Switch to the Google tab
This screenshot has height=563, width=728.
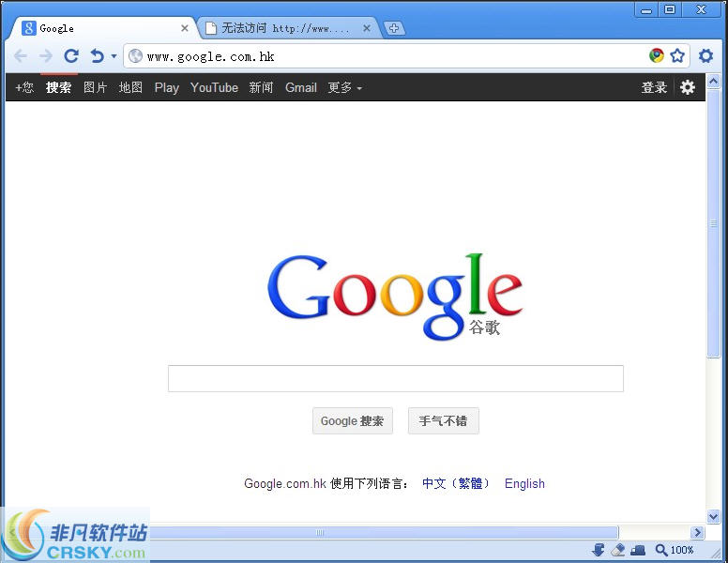104,28
